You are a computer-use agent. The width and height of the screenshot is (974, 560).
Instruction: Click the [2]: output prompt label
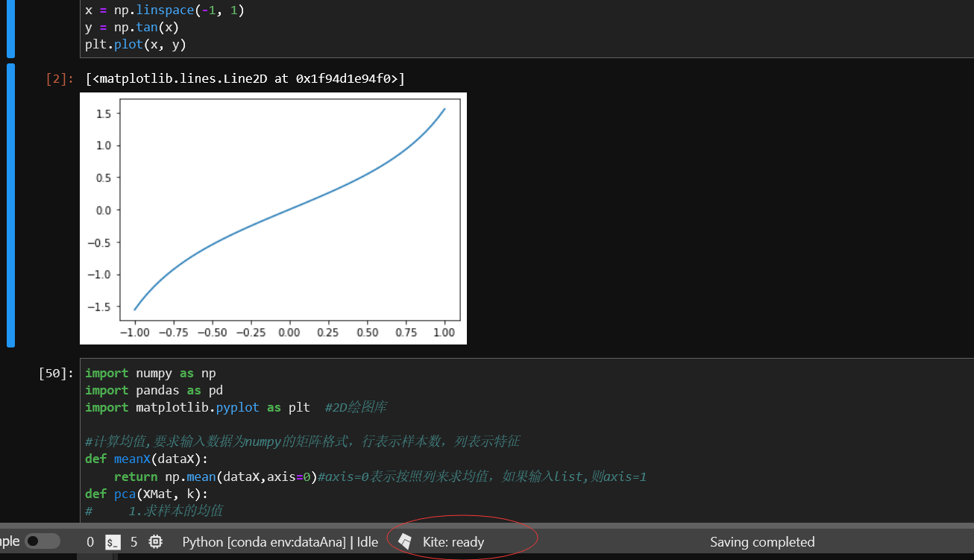pos(60,78)
